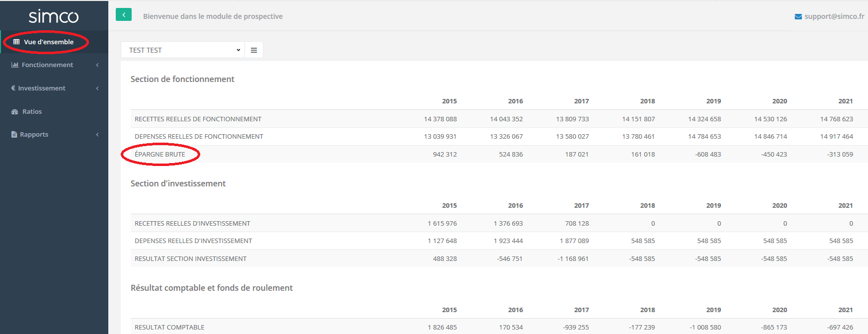Click the envelope icon beside support email
Image resolution: width=868 pixels, height=334 pixels.
point(798,17)
